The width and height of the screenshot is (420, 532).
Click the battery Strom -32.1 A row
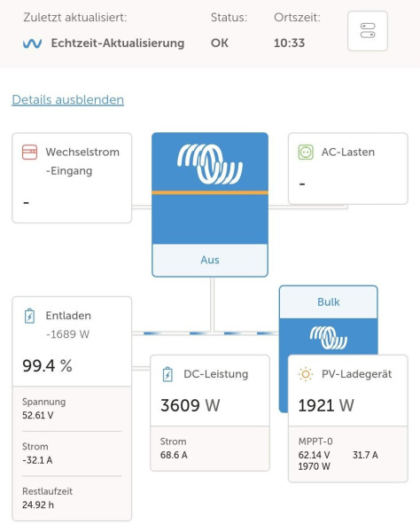click(72, 453)
